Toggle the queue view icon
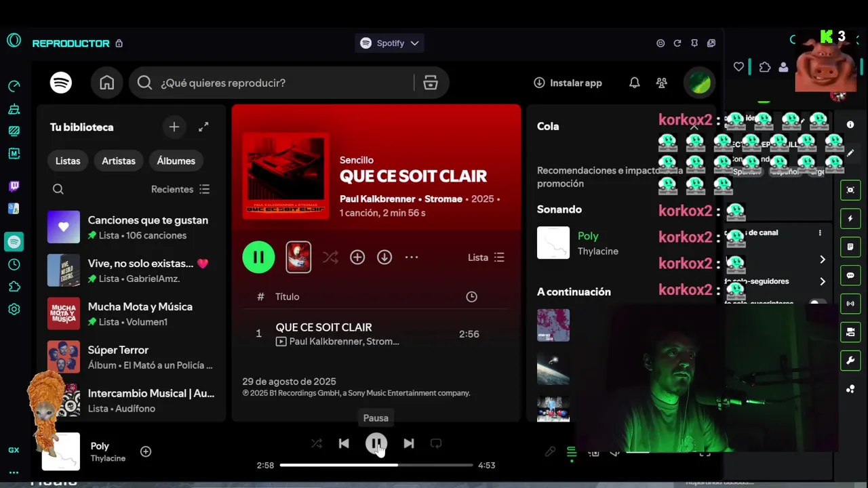Viewport: 868px width, 488px height. pos(572,451)
